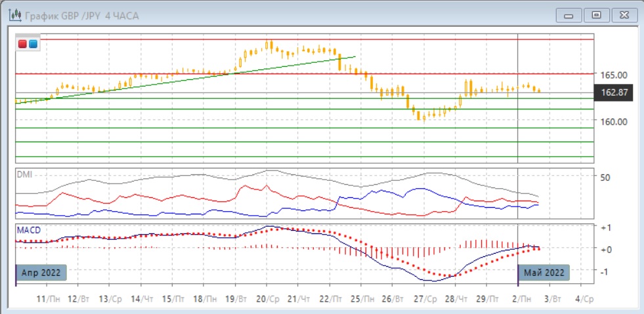Viewport: 644px width, 314px height.
Task: Click the 160.00 price axis label
Action: coord(613,121)
